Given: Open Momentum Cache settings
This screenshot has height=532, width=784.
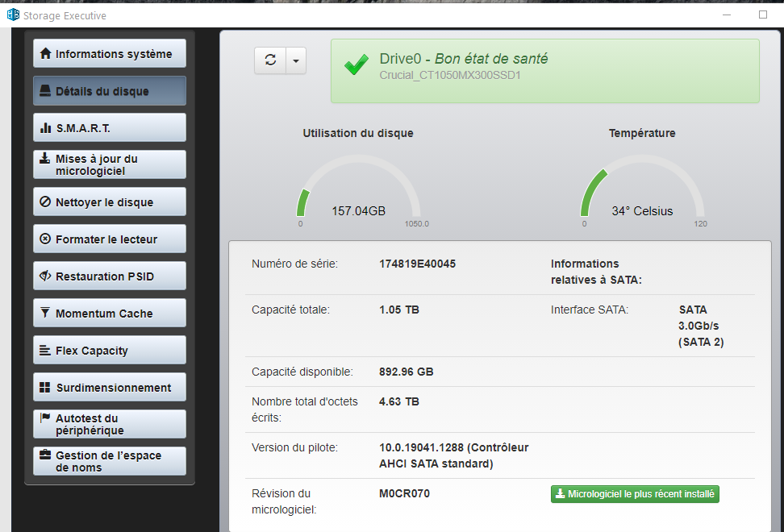Looking at the screenshot, I should [x=110, y=313].
